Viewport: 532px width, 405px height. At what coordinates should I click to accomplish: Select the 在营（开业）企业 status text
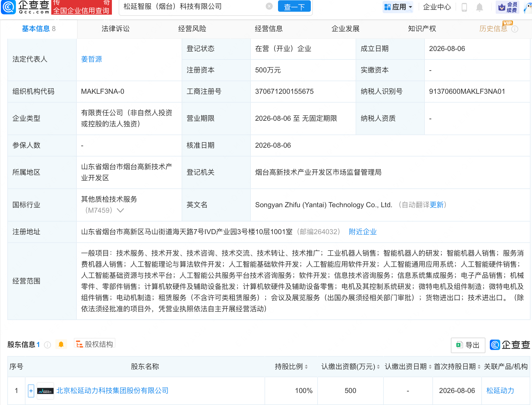tap(283, 49)
